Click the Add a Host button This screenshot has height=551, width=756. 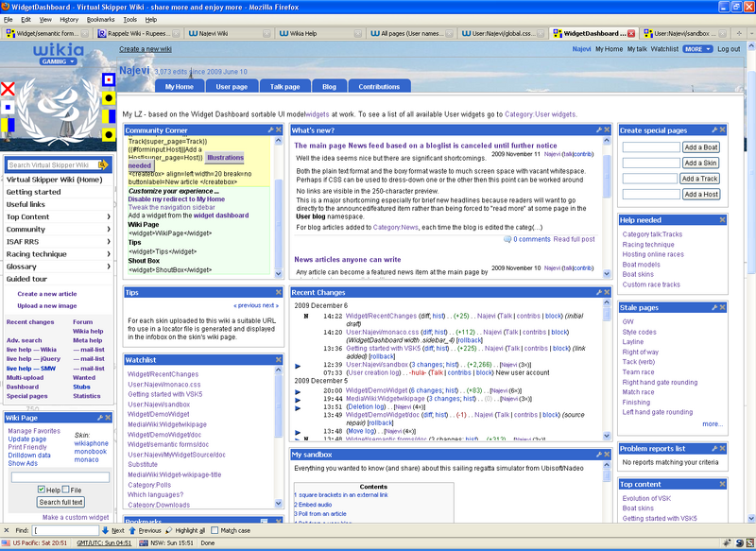pos(701,194)
